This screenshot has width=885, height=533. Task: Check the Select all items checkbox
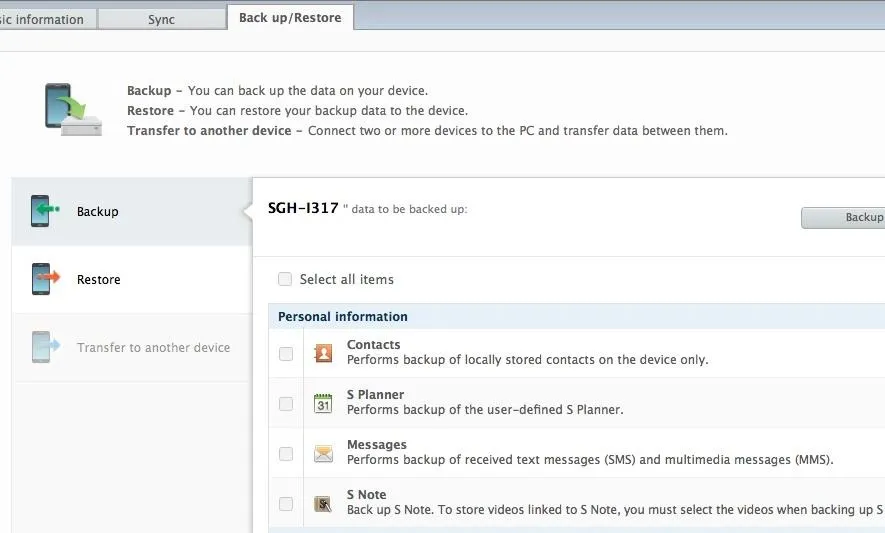(284, 279)
